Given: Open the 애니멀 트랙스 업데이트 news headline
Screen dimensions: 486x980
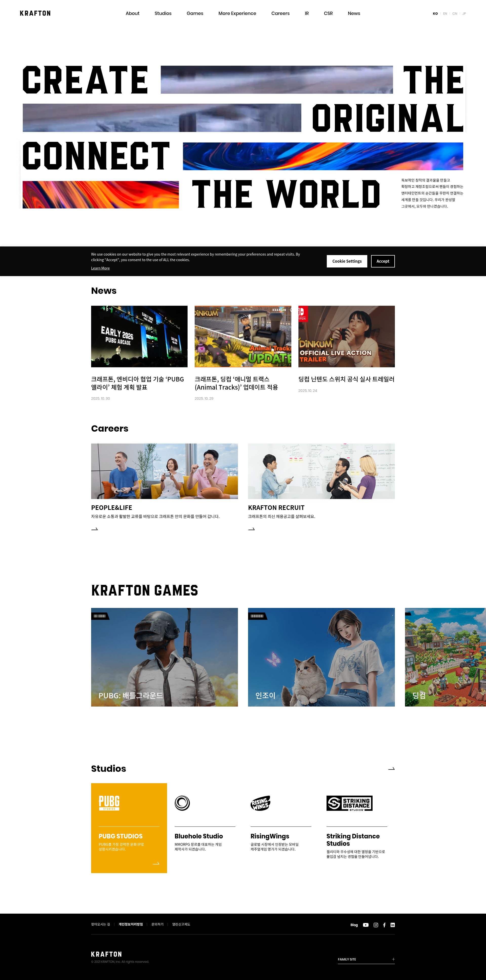Looking at the screenshot, I should (x=236, y=383).
